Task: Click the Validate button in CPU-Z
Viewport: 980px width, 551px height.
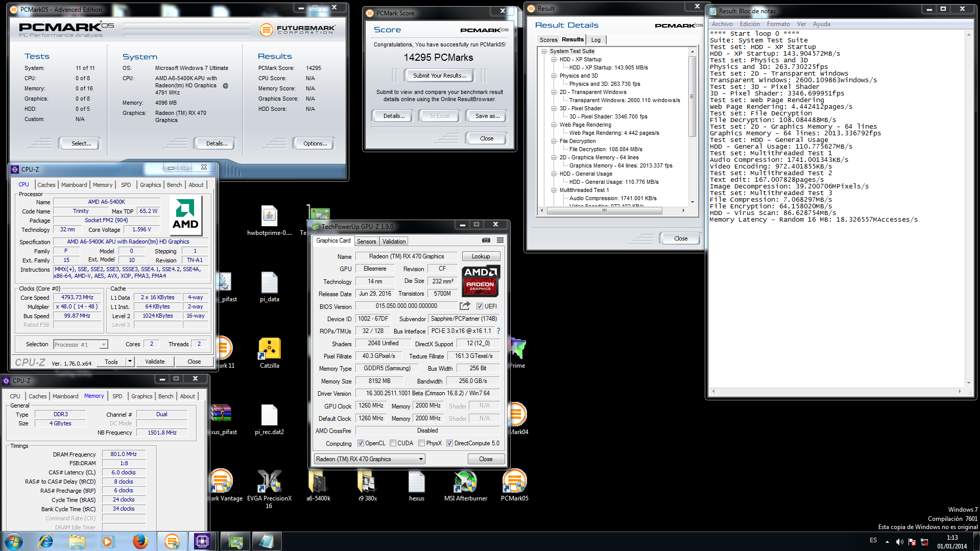Action: tap(155, 362)
